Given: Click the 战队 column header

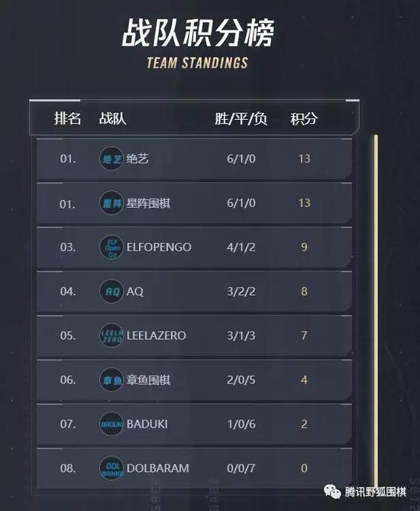Looking at the screenshot, I should pyautogui.click(x=113, y=118).
